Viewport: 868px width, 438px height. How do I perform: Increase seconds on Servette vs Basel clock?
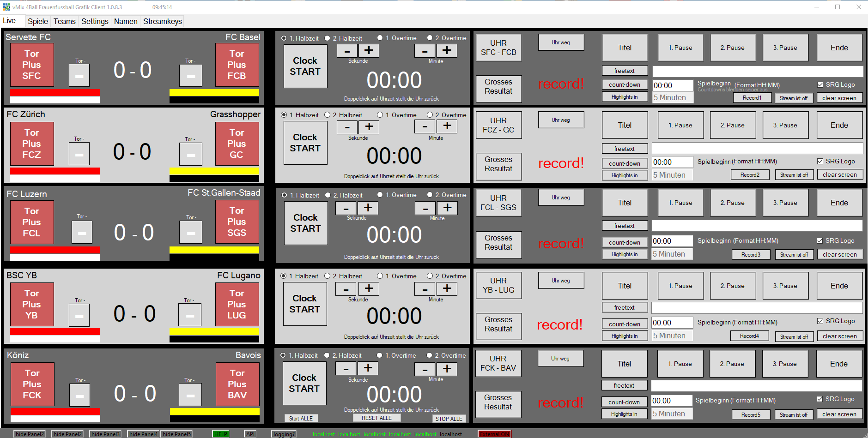tap(369, 51)
